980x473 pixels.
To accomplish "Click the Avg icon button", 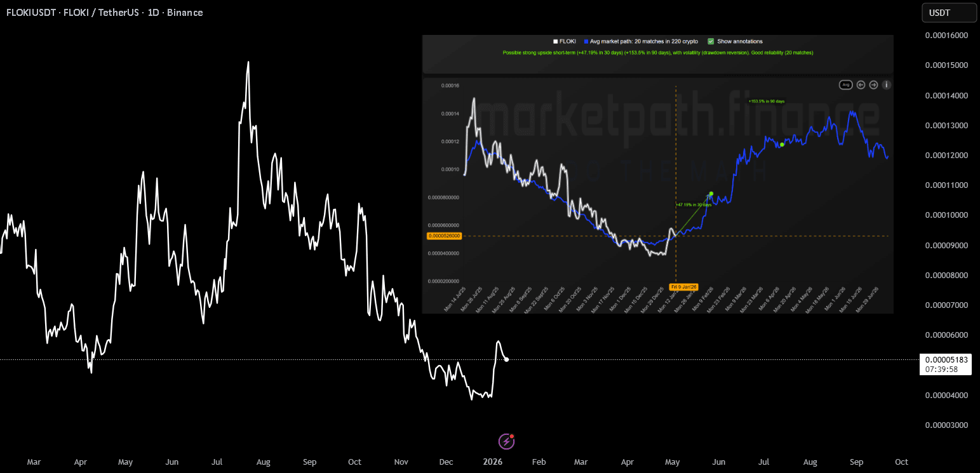I will coord(845,84).
